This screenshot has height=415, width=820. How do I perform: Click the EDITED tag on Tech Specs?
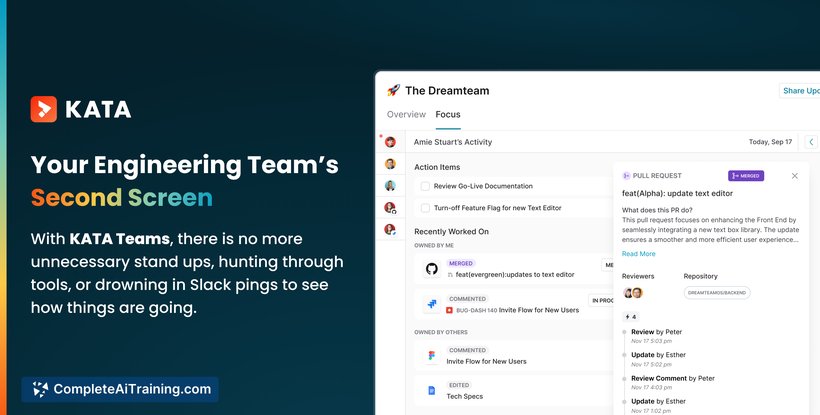(459, 385)
